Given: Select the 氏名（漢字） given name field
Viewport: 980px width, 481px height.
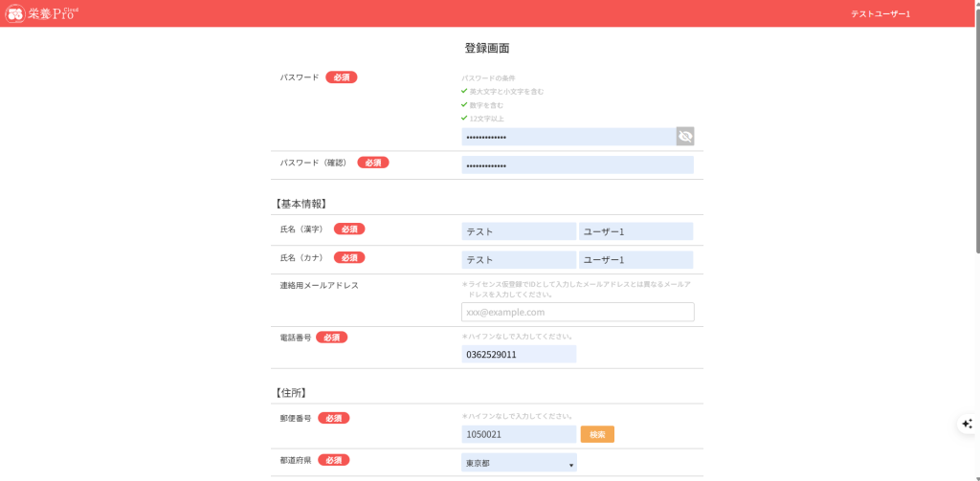Looking at the screenshot, I should (x=635, y=231).
